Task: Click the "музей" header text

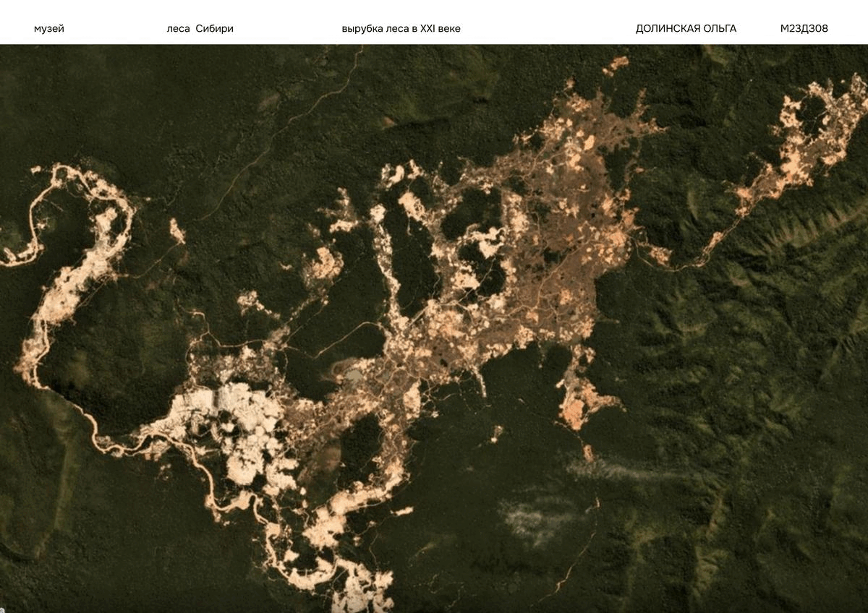Action: click(x=48, y=29)
